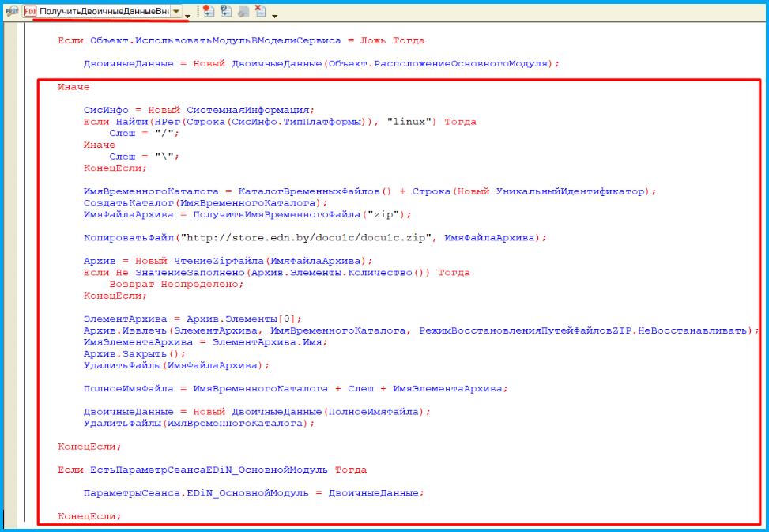The width and height of the screenshot is (769, 532).
Task: Toggle breakpoint with red dot icon
Action: (209, 11)
